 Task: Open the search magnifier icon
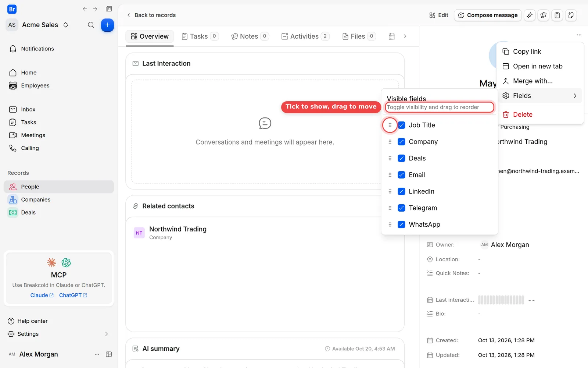point(91,25)
